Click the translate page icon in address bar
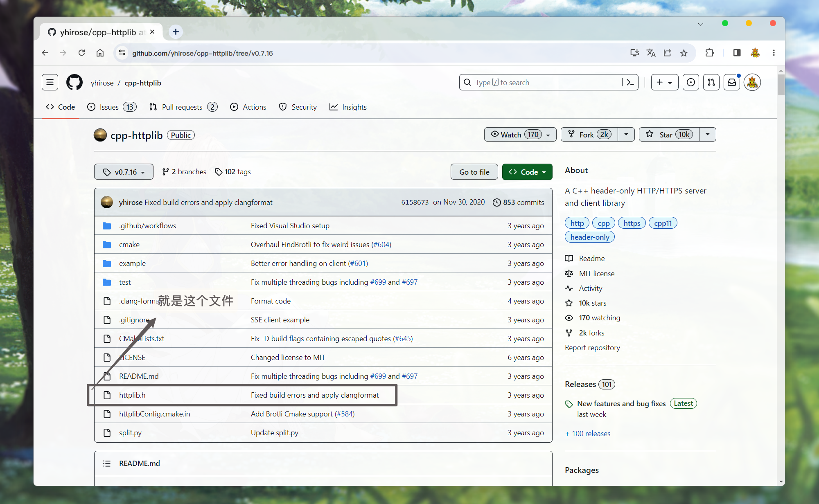Screen dimensions: 819x504 651,53
